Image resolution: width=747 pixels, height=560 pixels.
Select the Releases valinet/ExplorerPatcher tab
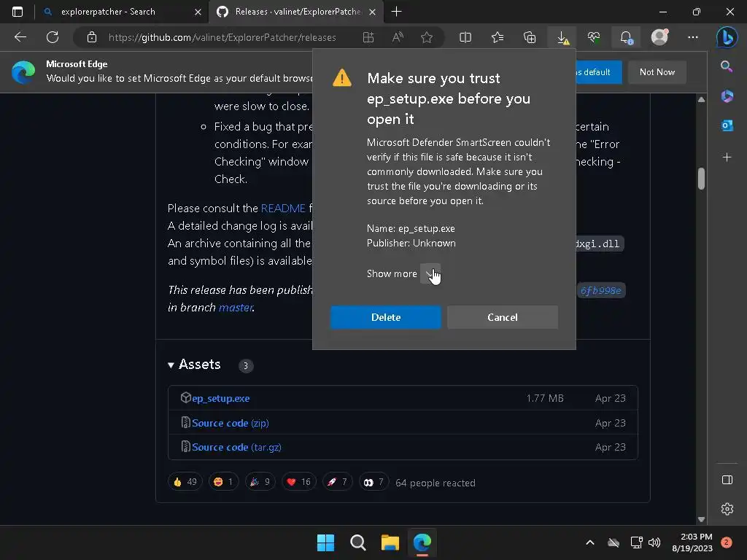tap(298, 12)
